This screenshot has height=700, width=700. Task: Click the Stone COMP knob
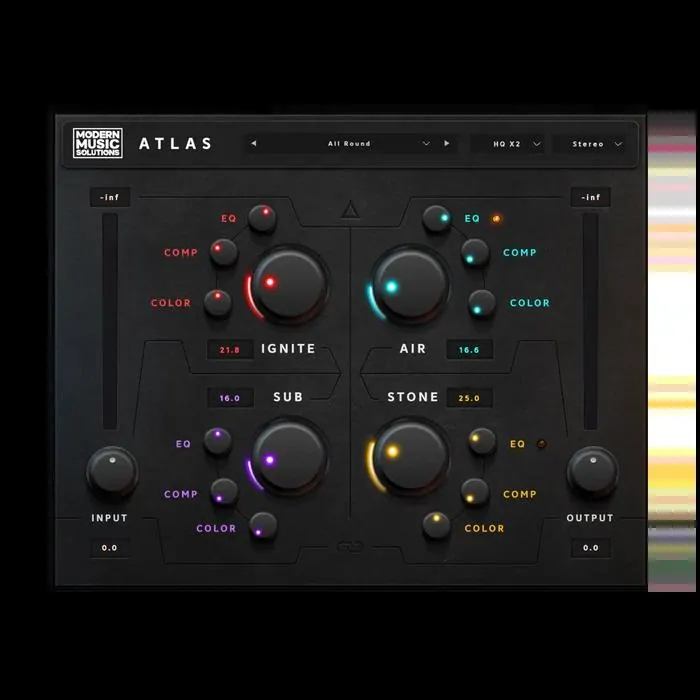pos(475,491)
